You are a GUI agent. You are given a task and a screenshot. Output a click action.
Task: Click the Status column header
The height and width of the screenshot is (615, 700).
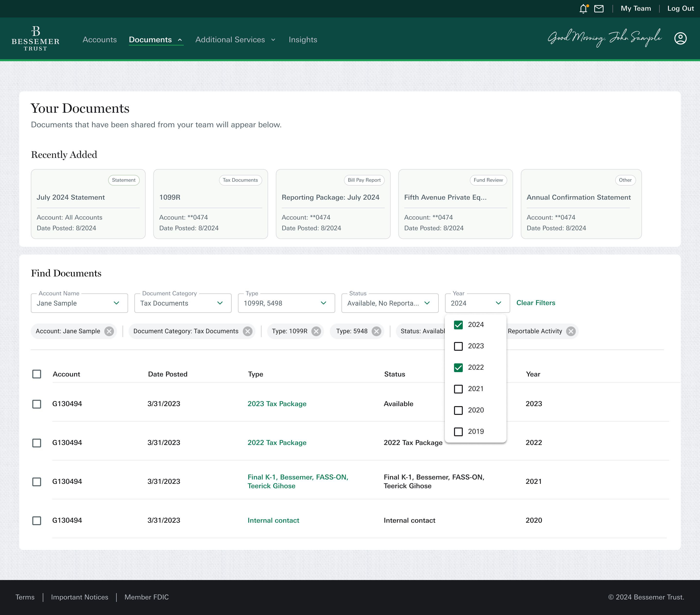(x=394, y=374)
